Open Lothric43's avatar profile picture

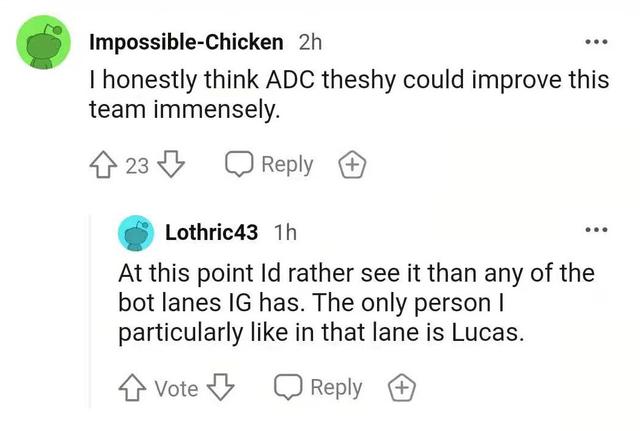coord(136,232)
